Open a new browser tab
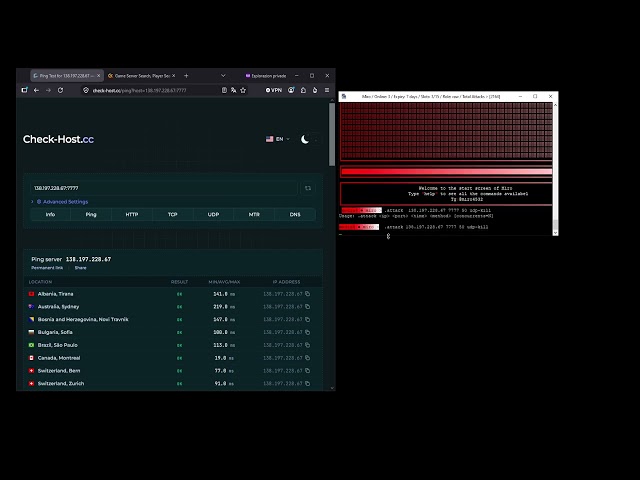 click(186, 76)
